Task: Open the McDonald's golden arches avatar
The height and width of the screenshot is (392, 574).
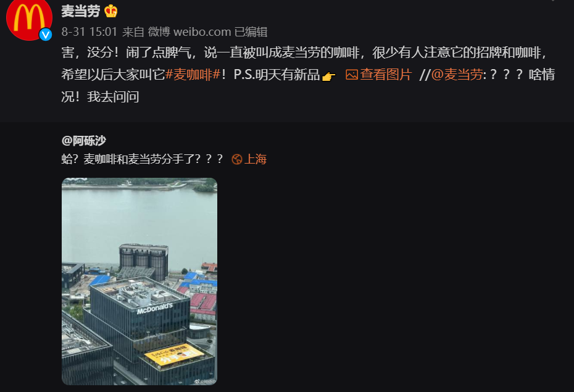Action: click(x=29, y=19)
